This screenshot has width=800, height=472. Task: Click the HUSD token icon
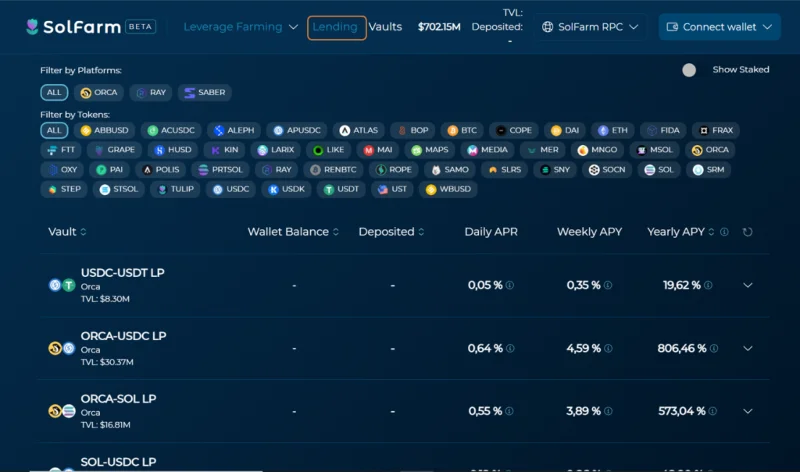pyautogui.click(x=159, y=150)
